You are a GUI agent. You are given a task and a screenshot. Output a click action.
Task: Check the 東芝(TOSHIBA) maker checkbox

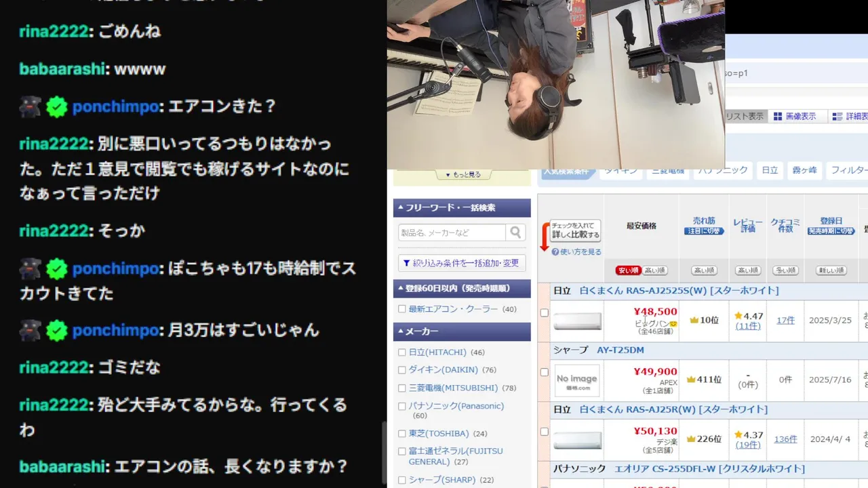coord(402,434)
